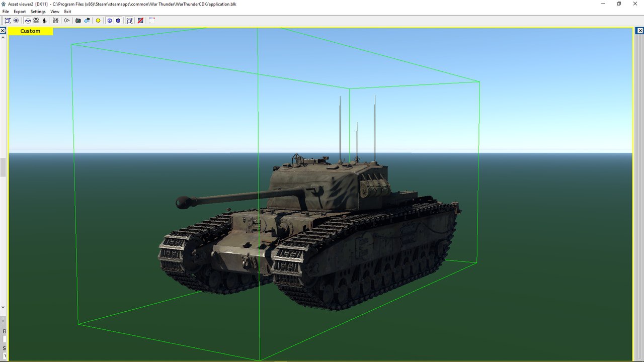Click the camera cone view icon
Viewport: 644px width, 362px height.
click(x=66, y=21)
